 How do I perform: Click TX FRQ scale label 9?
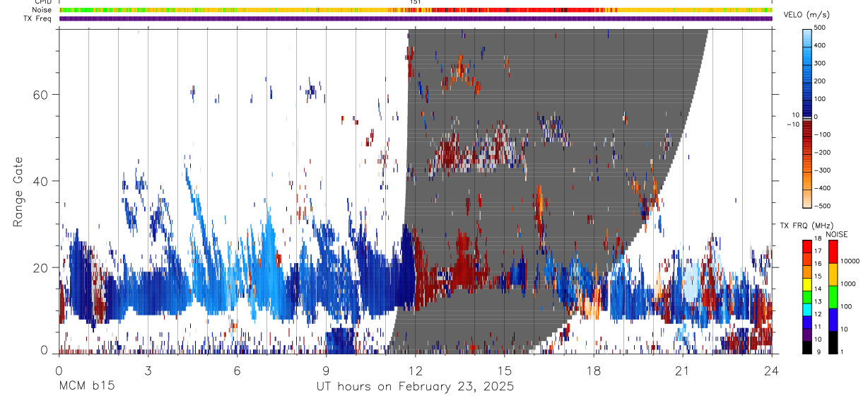(x=819, y=352)
